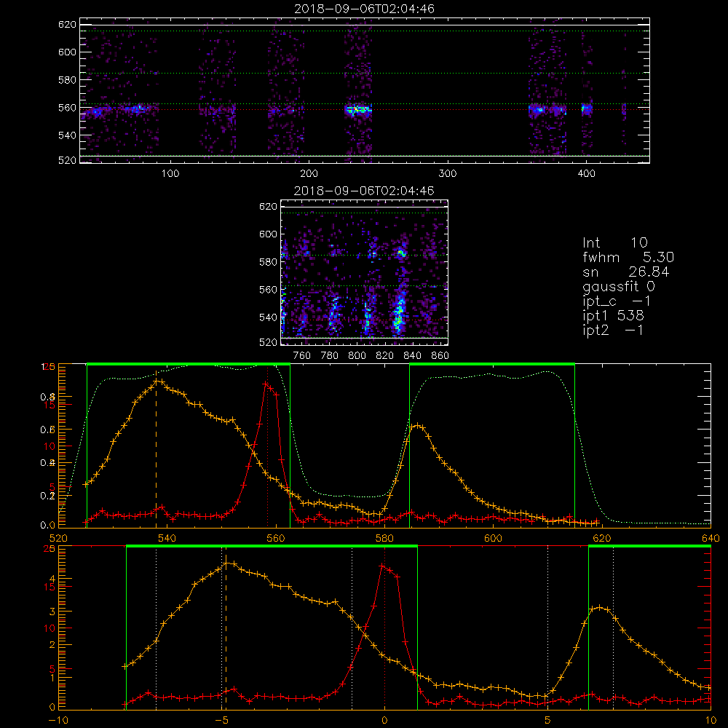Click x-axis label 100 of the top spectrogram
The height and width of the screenshot is (728, 728).
(170, 174)
